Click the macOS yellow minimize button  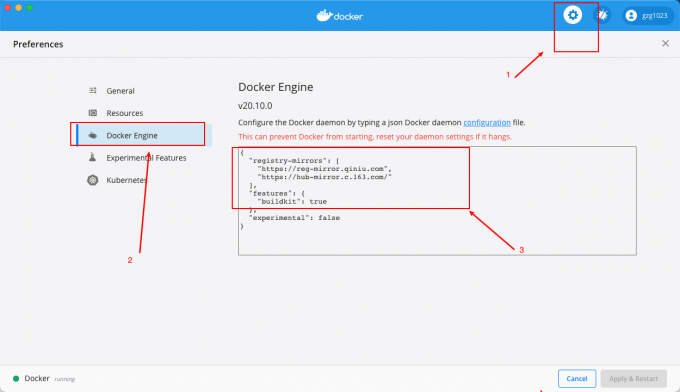tap(19, 7)
